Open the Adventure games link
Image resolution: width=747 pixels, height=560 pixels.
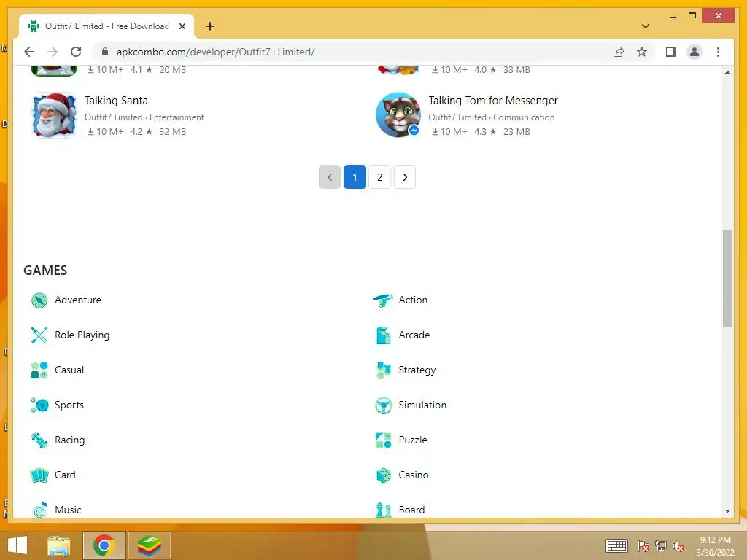click(x=78, y=300)
